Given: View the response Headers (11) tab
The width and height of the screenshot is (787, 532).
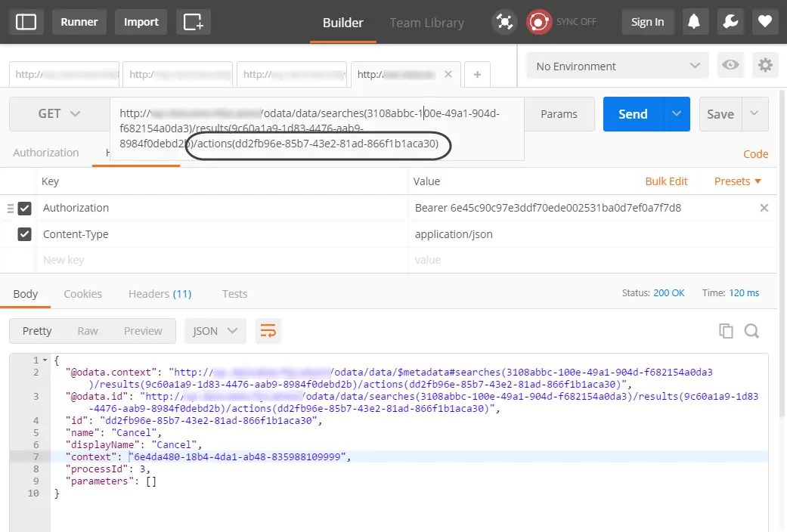Looking at the screenshot, I should 160,294.
